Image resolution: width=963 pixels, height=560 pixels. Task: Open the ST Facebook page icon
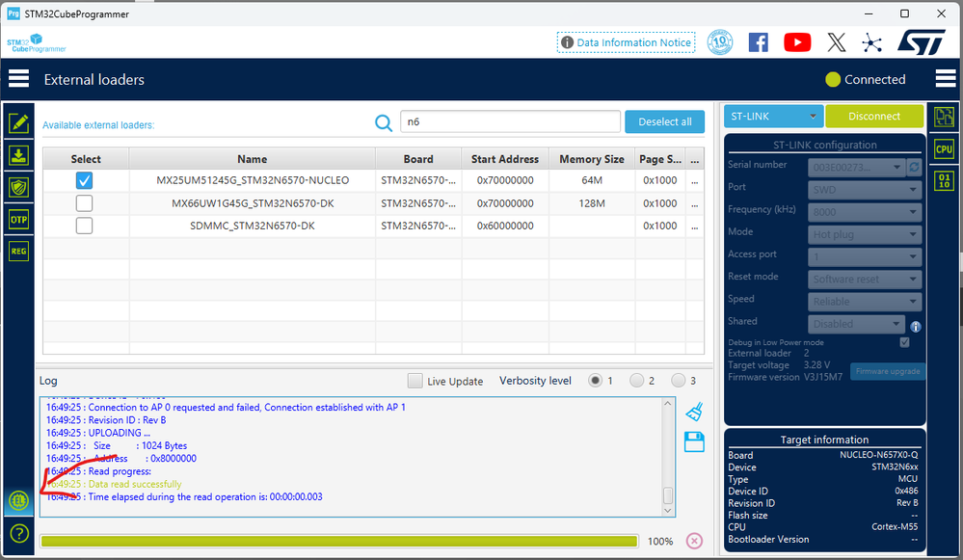tap(759, 42)
